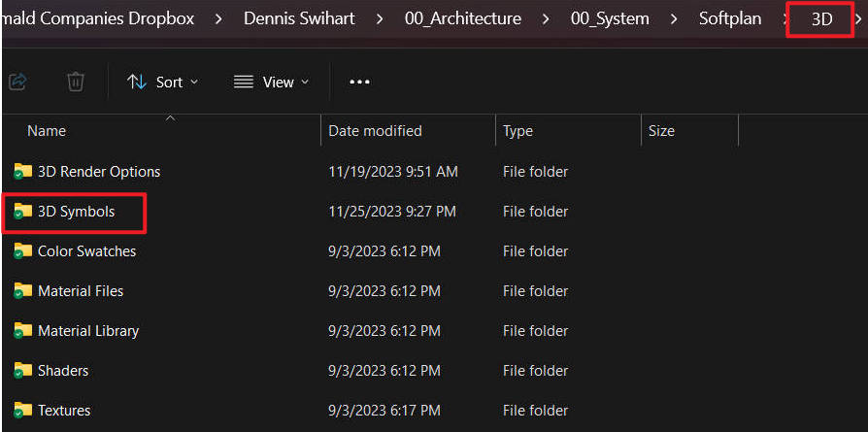Click the Shaders folder icon
868x432 pixels.
(23, 371)
